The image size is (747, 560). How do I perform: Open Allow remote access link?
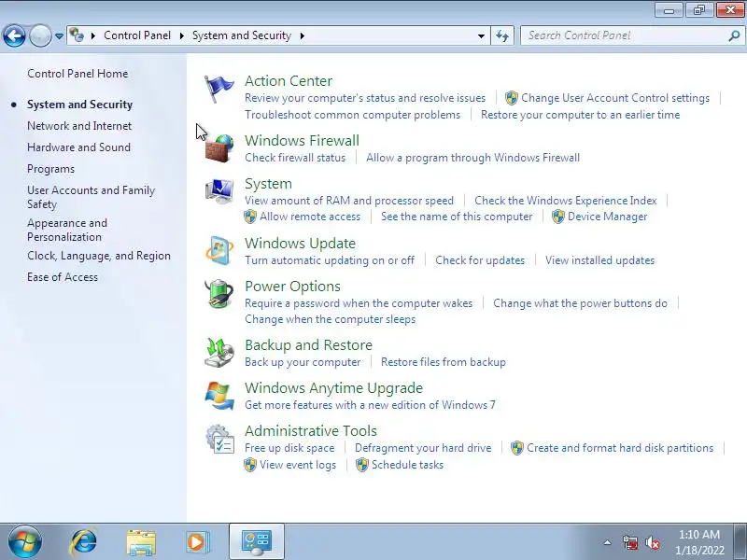click(x=310, y=217)
